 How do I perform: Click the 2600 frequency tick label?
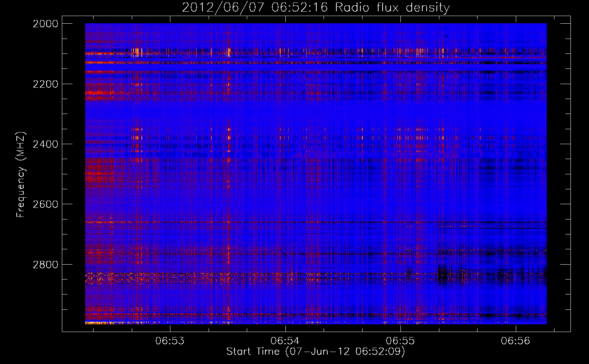(46, 204)
